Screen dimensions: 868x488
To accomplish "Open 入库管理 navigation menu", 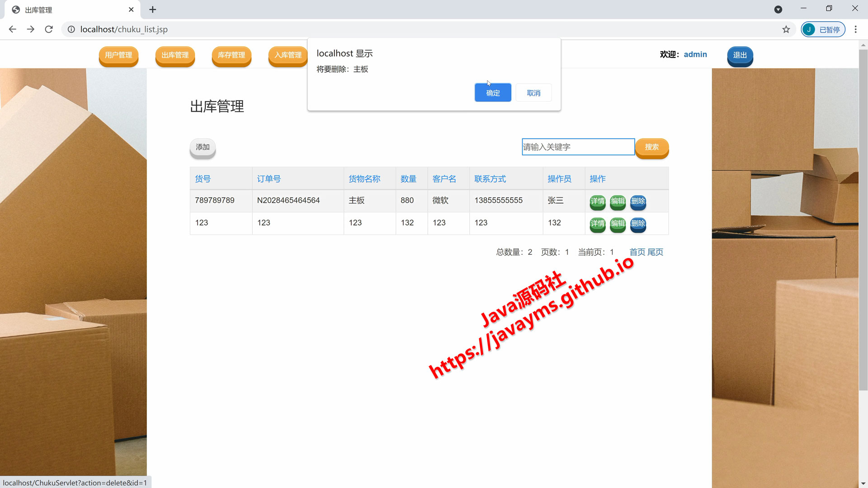I will click(288, 55).
